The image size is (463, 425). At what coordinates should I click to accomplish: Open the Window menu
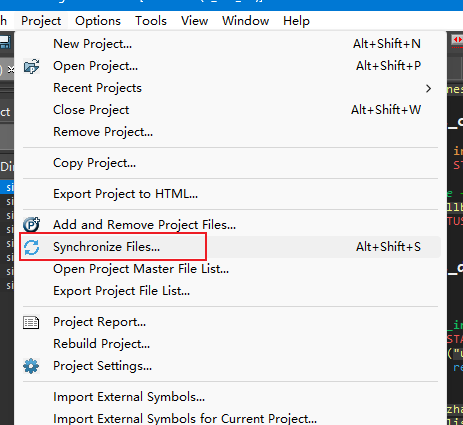point(245,21)
